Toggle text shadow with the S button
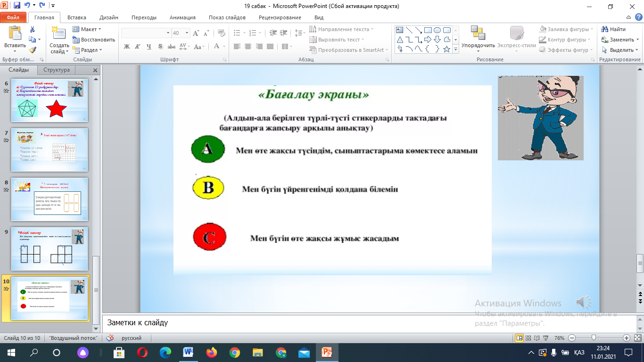This screenshot has width=644, height=362. coord(160,46)
